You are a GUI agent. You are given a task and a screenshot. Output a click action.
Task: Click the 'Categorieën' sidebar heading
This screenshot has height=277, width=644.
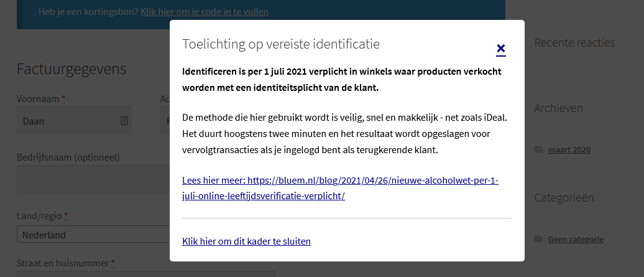[x=564, y=198]
